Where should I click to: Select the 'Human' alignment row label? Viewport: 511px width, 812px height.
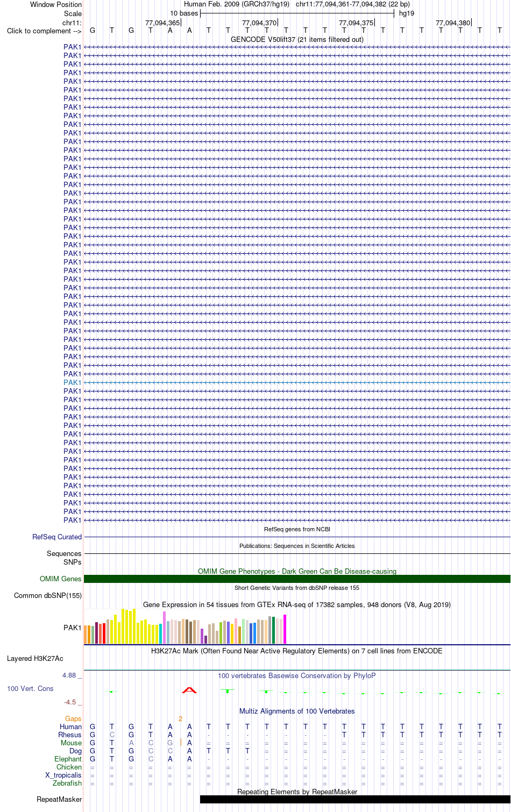[70, 726]
